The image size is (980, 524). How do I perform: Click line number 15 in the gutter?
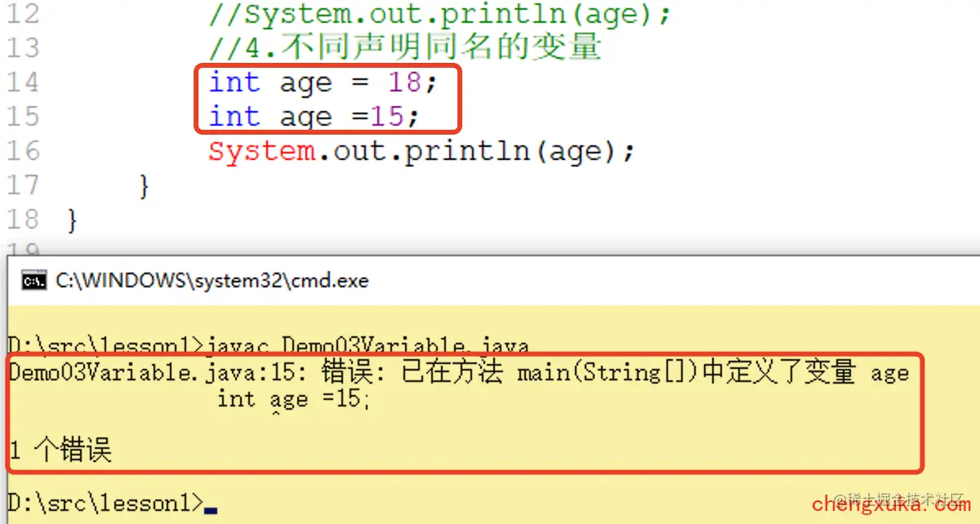22,116
